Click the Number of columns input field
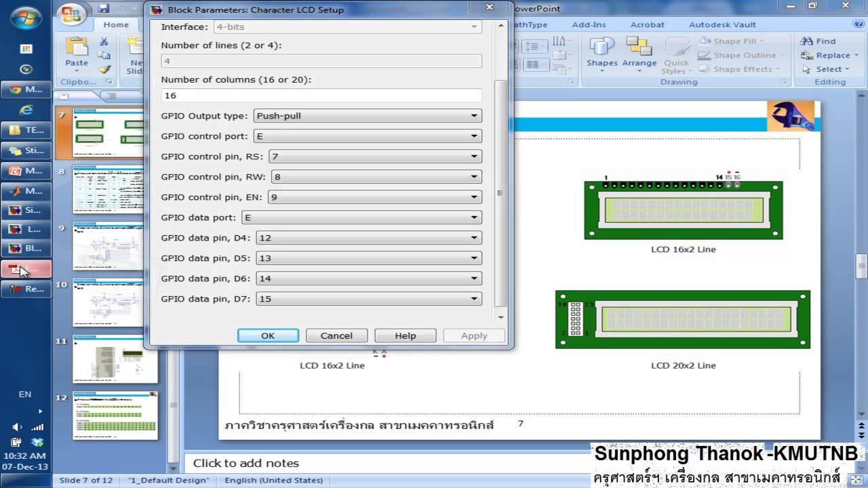 (321, 96)
